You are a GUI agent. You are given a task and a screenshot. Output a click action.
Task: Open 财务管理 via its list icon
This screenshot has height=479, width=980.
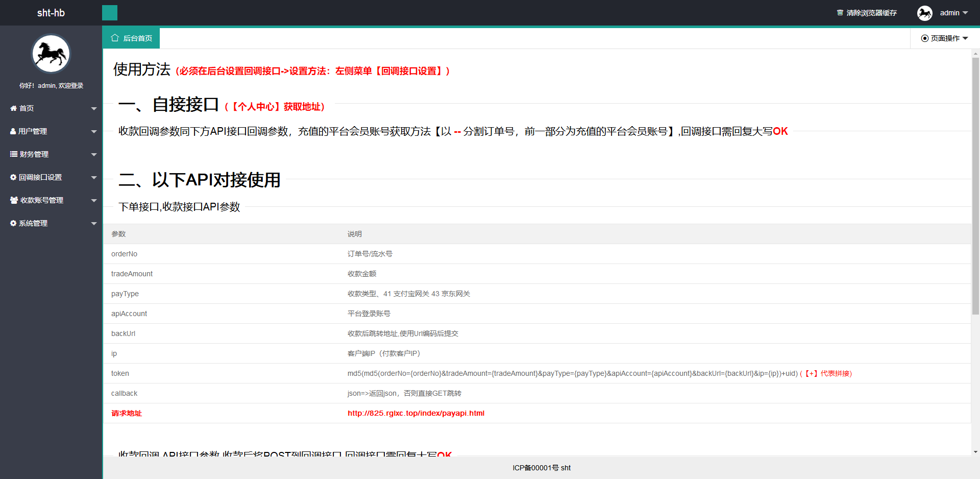13,154
